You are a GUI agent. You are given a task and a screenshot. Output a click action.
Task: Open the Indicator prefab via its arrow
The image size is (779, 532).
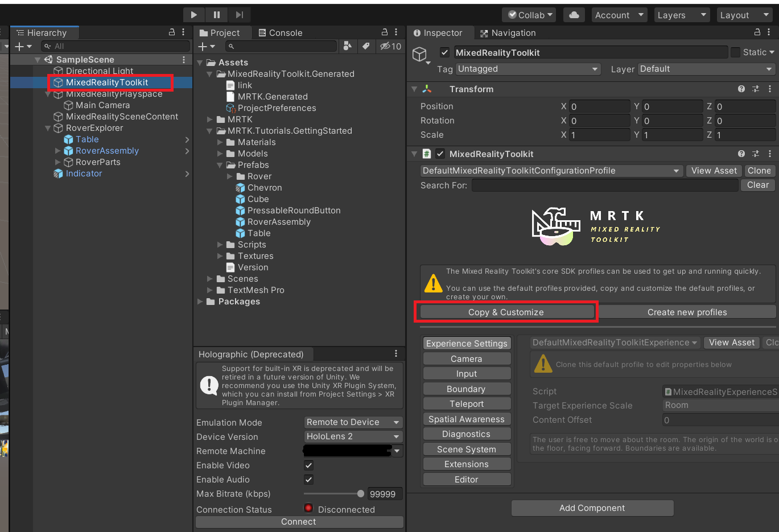click(187, 174)
